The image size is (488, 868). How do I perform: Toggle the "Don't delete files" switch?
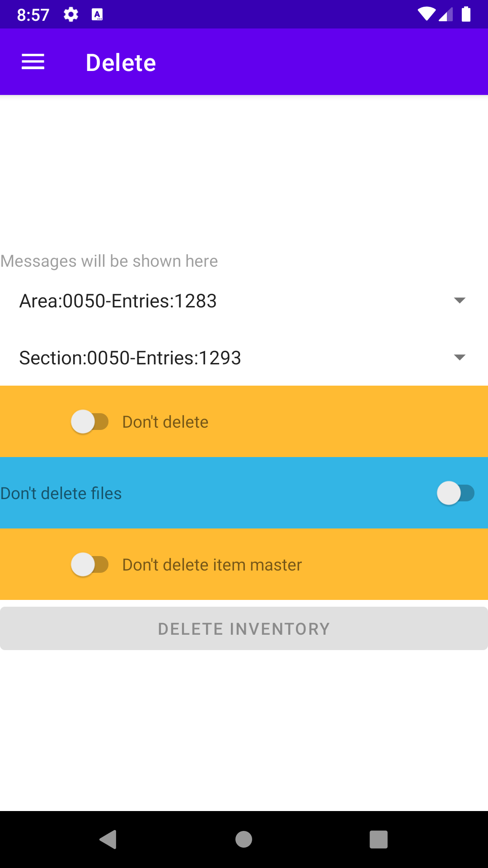click(455, 493)
